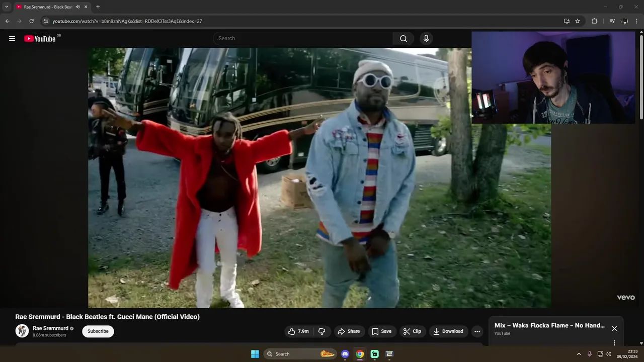Viewport: 644px width, 362px height.
Task: Like the video with 7.9m thumbs up
Action: [299, 331]
